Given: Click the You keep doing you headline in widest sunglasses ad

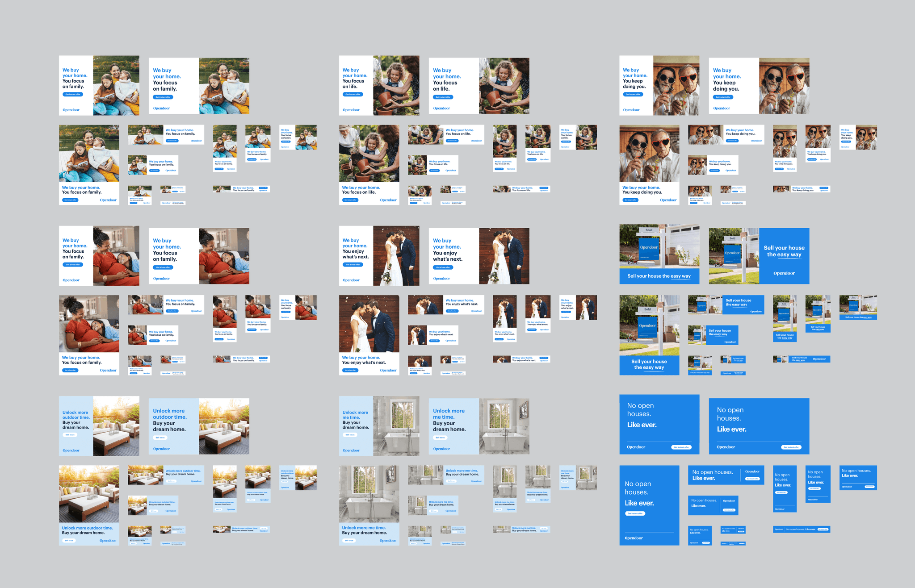Looking at the screenshot, I should click(726, 86).
